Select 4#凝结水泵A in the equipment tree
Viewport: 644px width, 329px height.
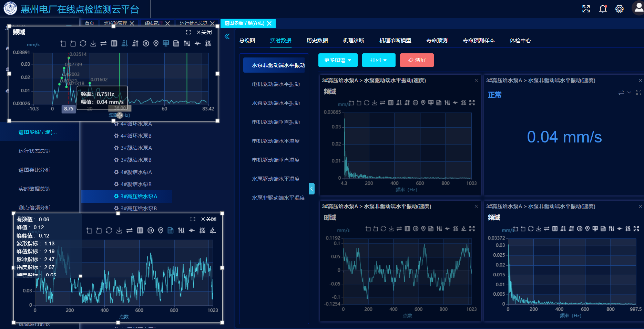(x=136, y=172)
